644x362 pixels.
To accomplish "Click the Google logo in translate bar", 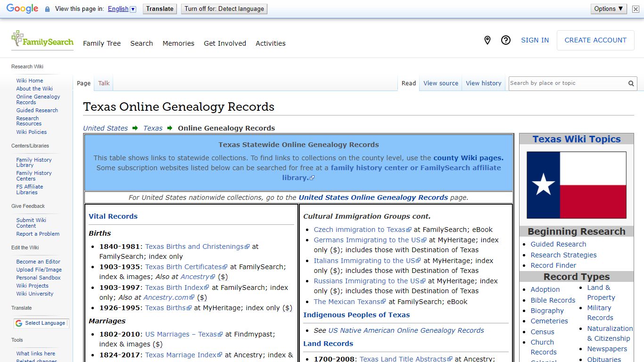I will (x=22, y=9).
